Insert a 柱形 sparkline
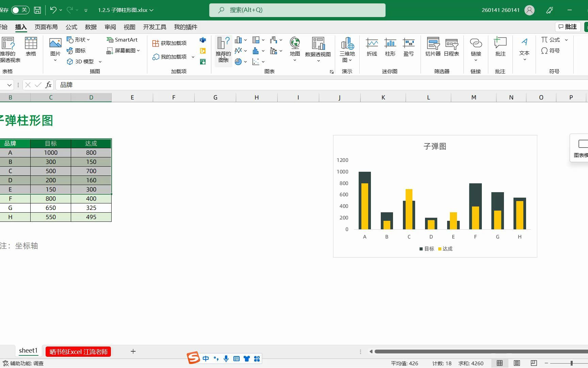 390,47
